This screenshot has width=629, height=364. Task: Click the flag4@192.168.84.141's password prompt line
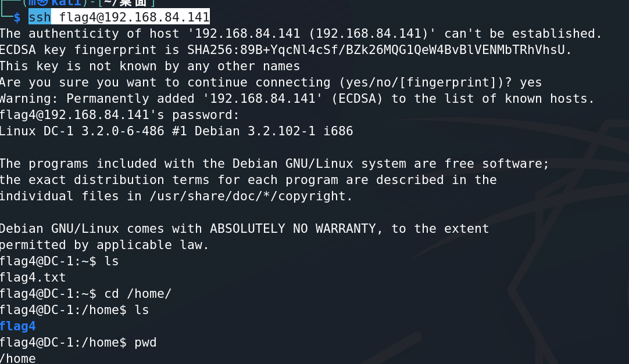pos(119,115)
